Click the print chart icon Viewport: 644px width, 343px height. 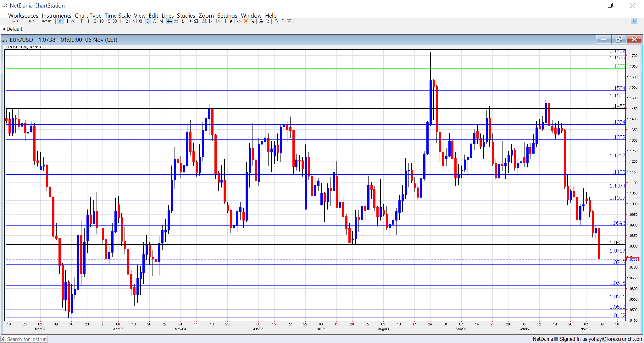261,21
